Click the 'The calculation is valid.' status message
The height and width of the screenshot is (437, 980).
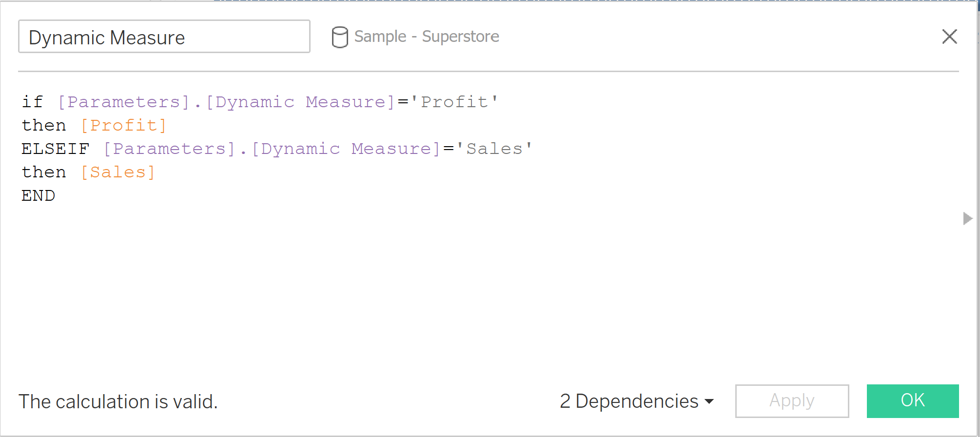pyautogui.click(x=118, y=402)
